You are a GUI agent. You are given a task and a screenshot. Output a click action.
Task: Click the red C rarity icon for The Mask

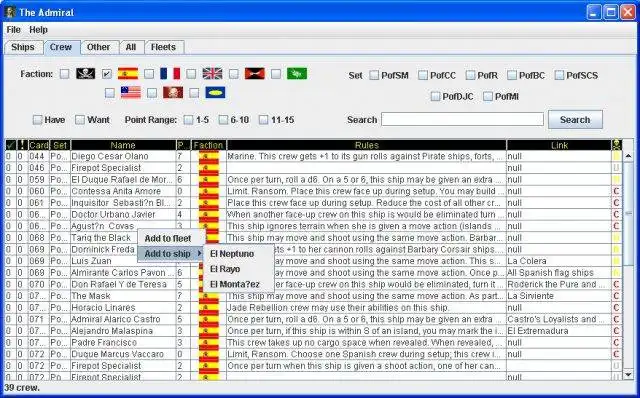click(616, 296)
